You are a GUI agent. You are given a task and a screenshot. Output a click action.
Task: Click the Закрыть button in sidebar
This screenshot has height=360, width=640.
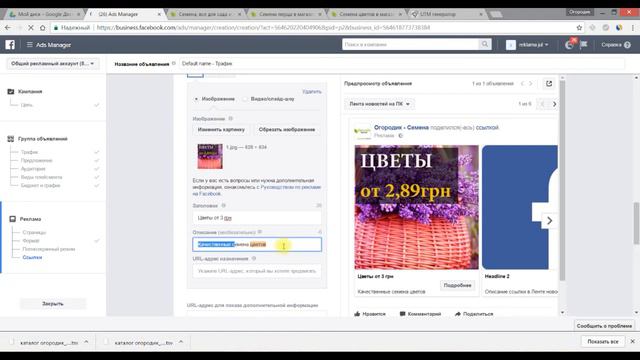53,304
